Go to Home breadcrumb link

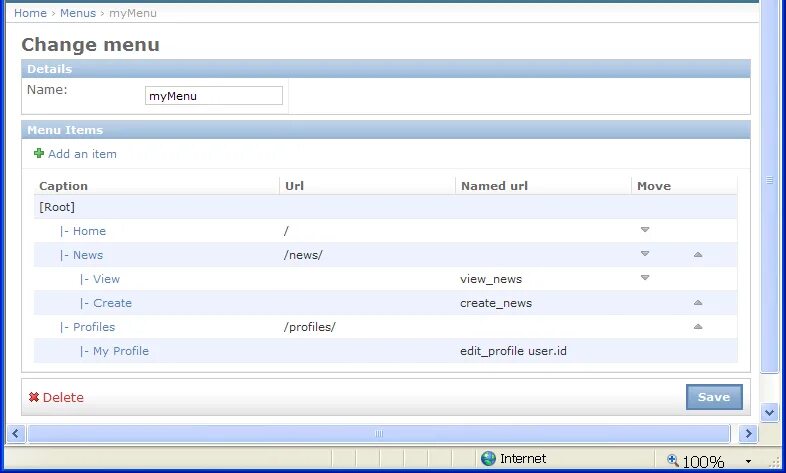pyautogui.click(x=30, y=13)
